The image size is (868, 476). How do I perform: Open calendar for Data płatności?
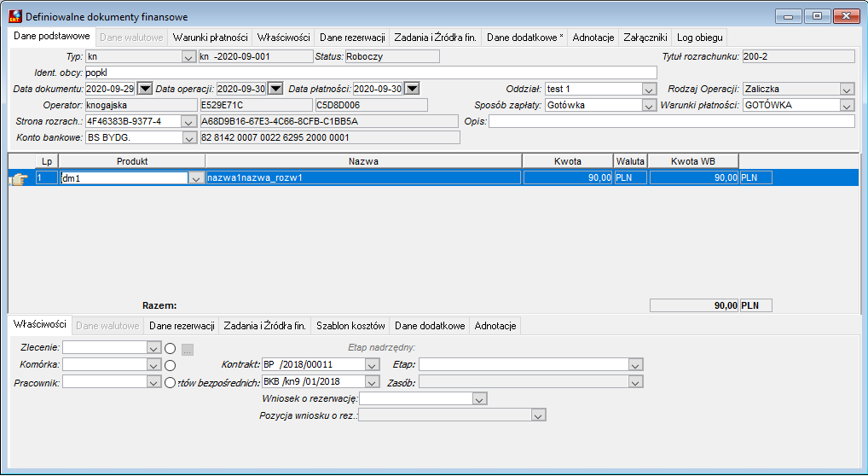coord(413,89)
